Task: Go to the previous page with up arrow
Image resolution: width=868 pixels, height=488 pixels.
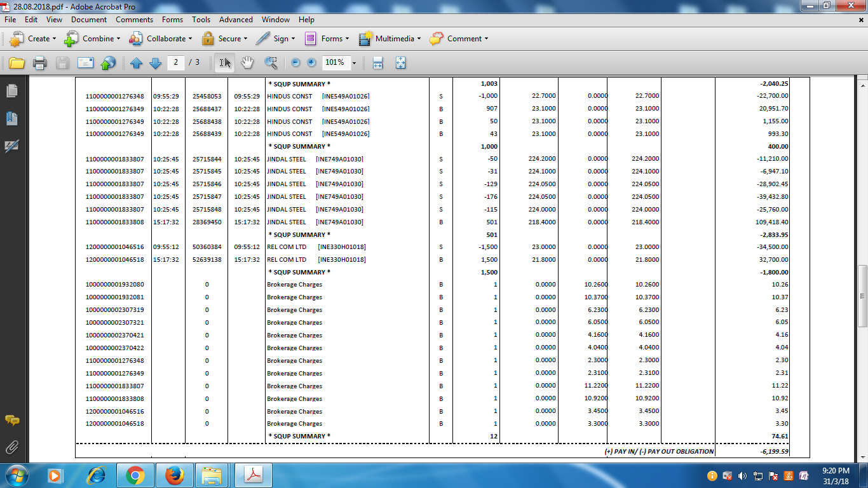Action: (136, 63)
